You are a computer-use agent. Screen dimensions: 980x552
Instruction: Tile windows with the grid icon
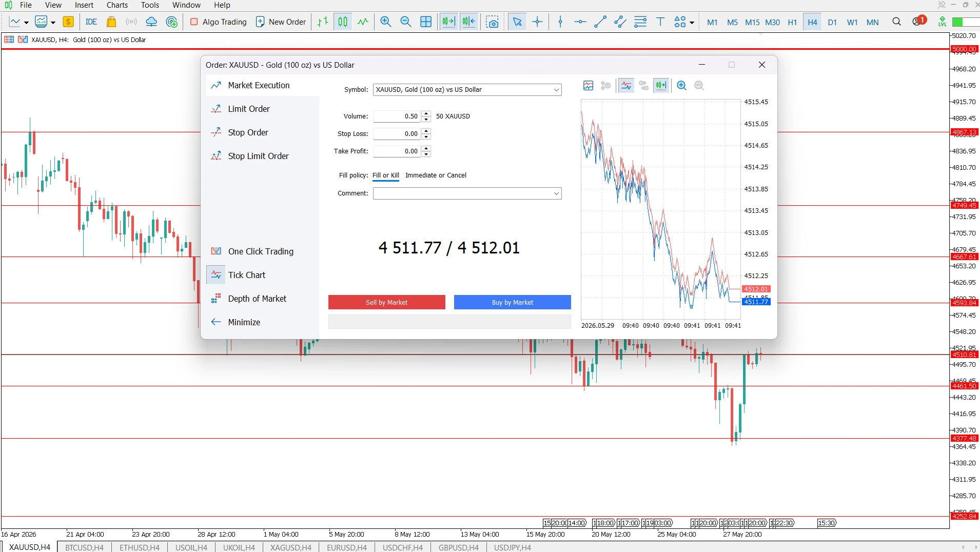tap(426, 22)
